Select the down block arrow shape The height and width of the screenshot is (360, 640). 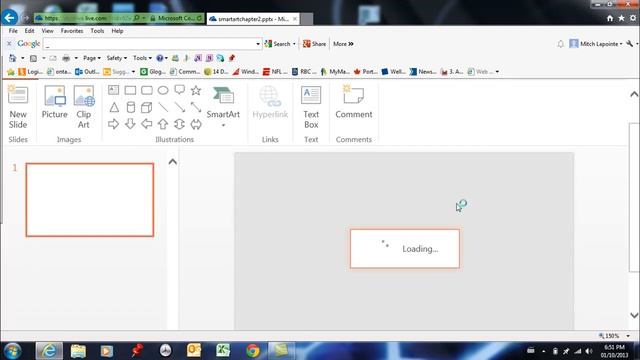130,124
